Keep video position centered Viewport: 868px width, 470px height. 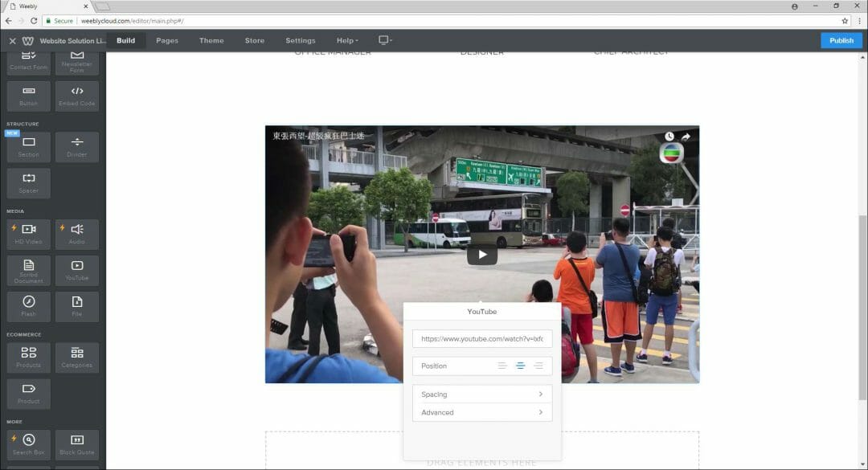click(x=521, y=366)
